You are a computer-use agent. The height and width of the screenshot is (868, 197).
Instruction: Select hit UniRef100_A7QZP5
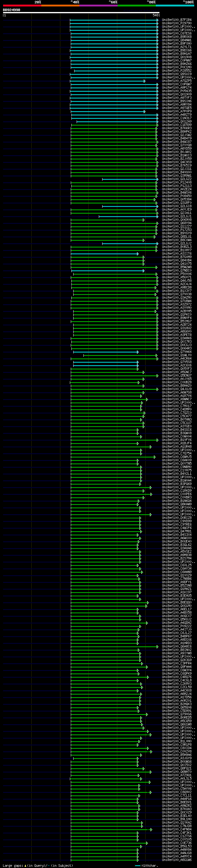(x=177, y=81)
